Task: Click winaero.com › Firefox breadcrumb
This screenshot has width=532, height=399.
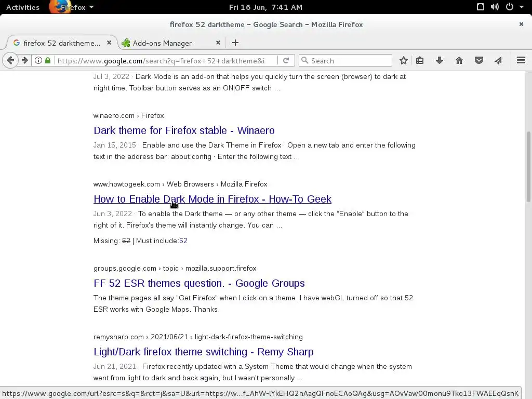Action: point(129,115)
